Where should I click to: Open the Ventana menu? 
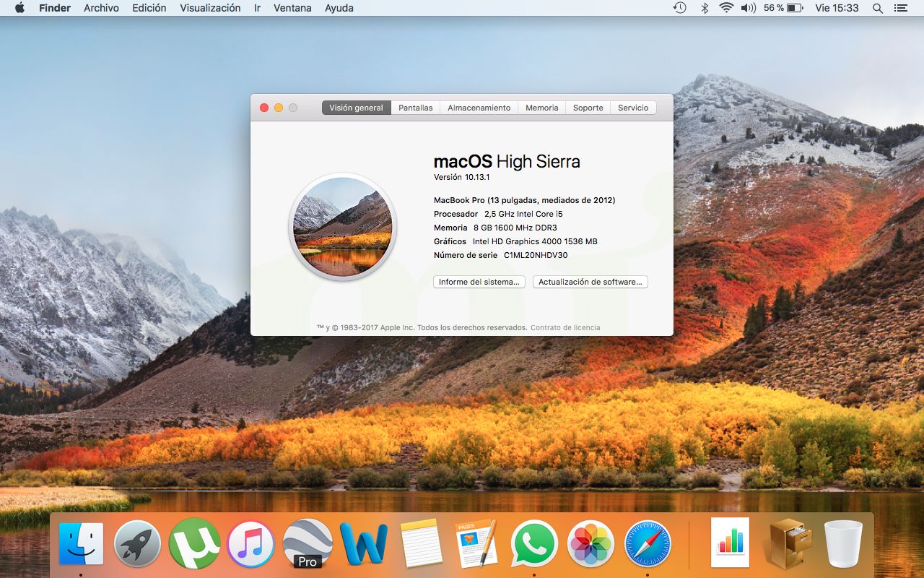pos(293,8)
